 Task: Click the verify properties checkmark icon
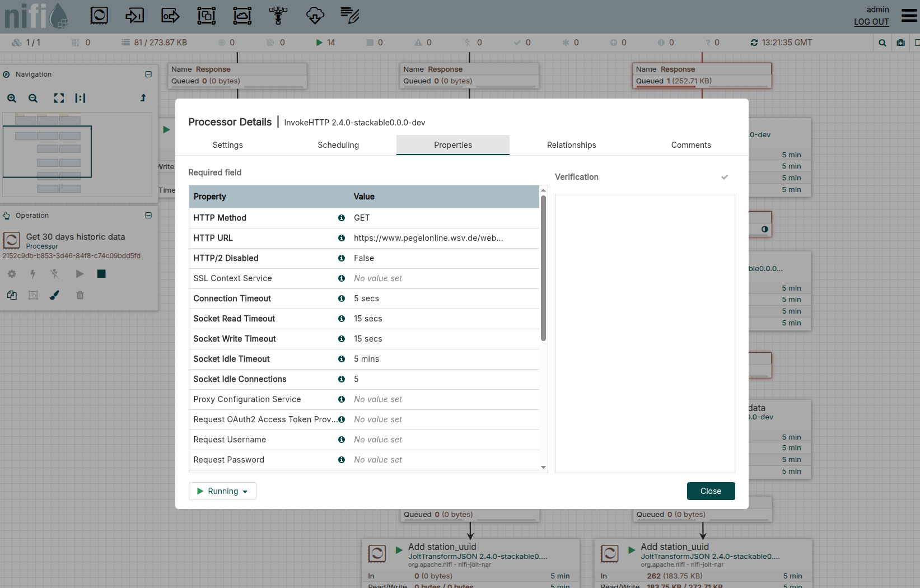coord(725,177)
